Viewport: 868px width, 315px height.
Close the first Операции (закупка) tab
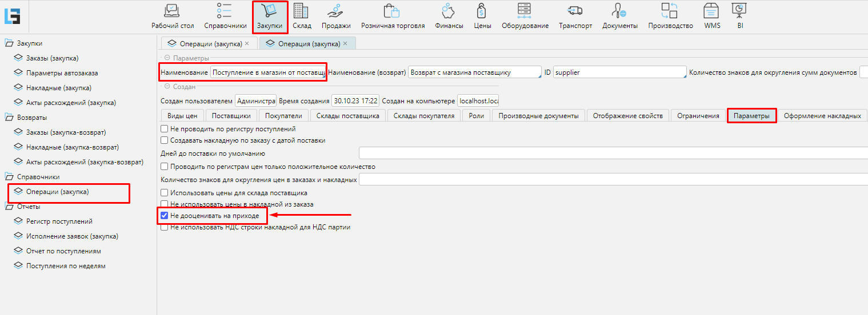pos(247,43)
